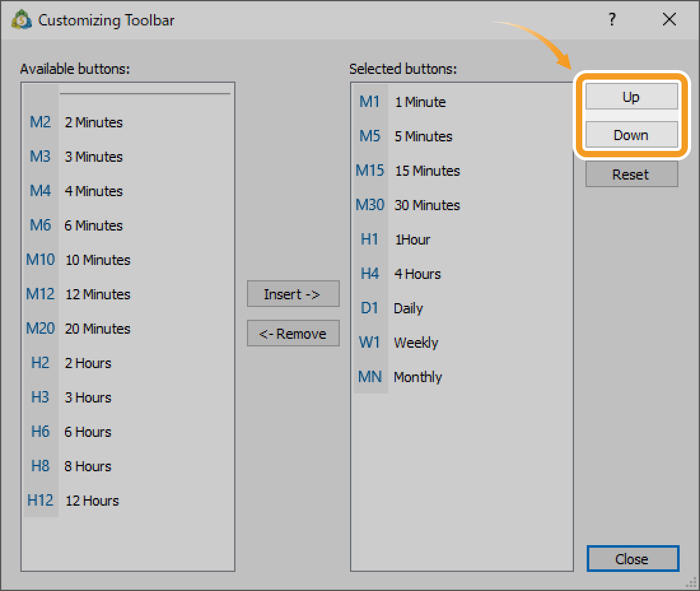The height and width of the screenshot is (591, 700).
Task: Select the H12 timeframe icon
Action: [x=40, y=501]
